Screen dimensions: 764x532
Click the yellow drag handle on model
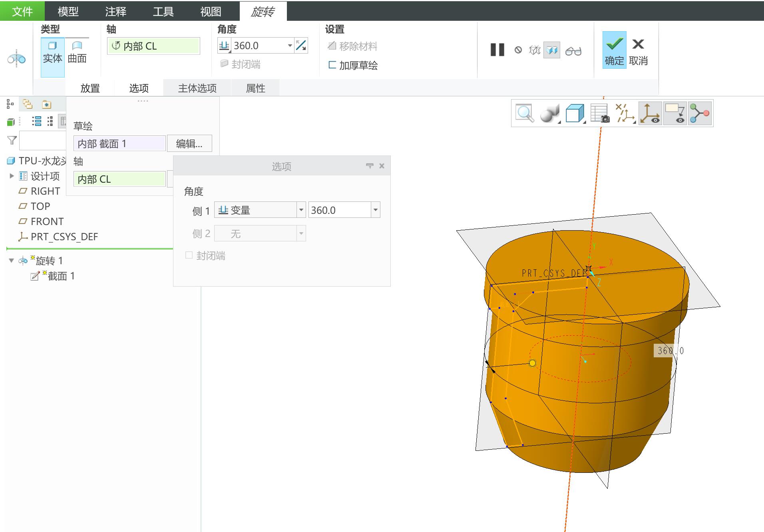click(x=532, y=363)
